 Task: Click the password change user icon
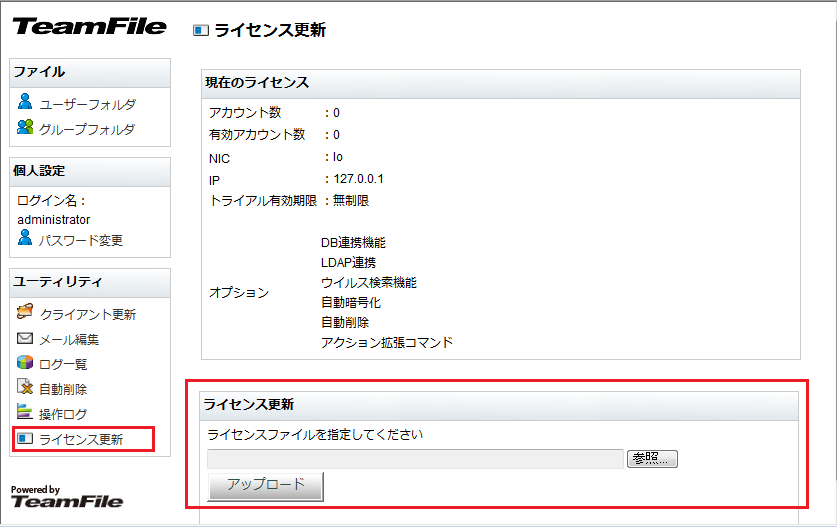pyautogui.click(x=26, y=239)
